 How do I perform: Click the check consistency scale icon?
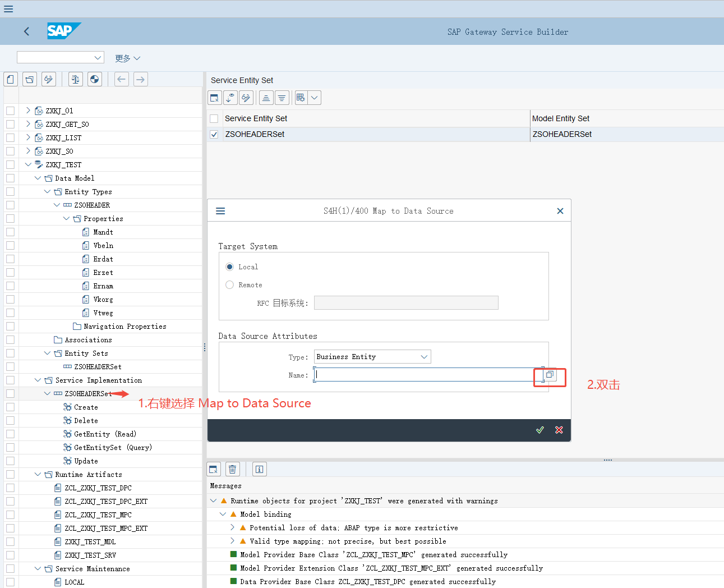(x=76, y=80)
